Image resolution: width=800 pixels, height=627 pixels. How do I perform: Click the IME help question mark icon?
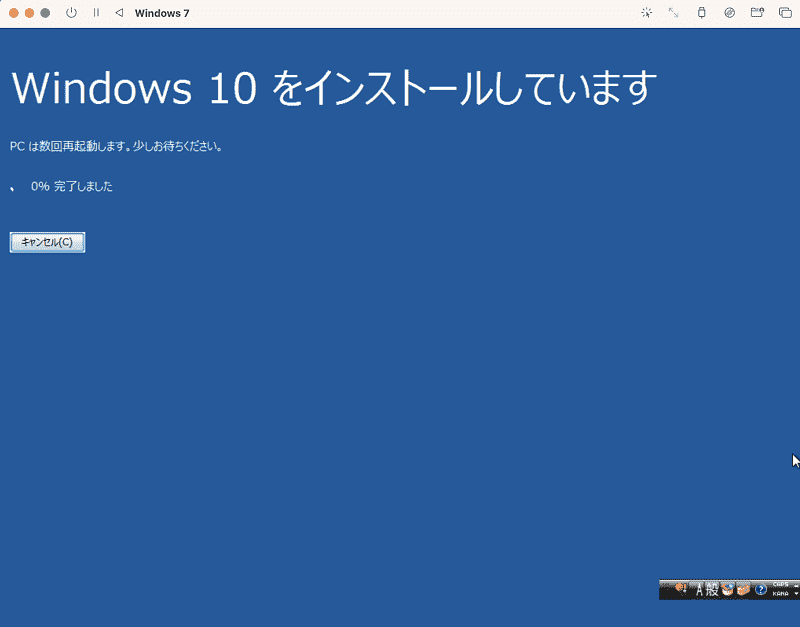[760, 590]
